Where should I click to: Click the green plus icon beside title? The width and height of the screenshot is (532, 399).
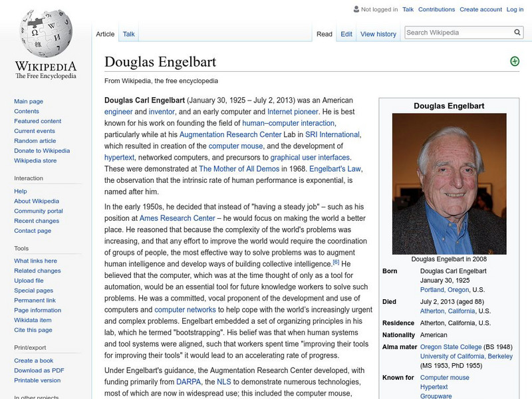pyautogui.click(x=515, y=61)
